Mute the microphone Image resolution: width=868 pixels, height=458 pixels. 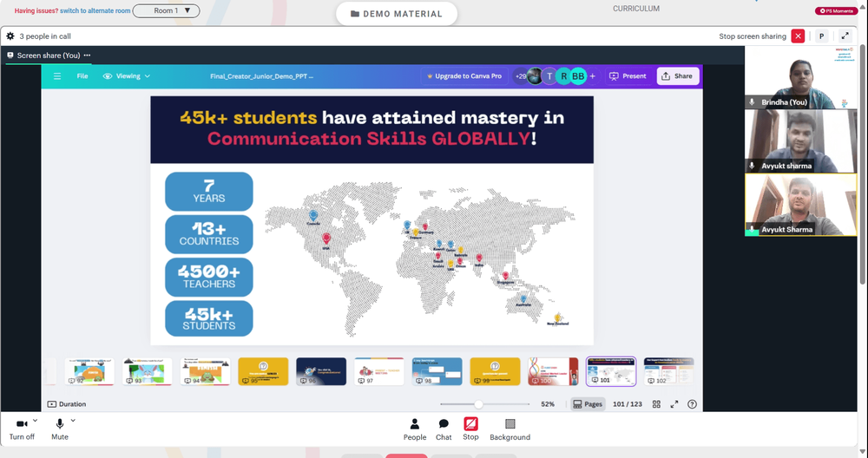tap(60, 429)
